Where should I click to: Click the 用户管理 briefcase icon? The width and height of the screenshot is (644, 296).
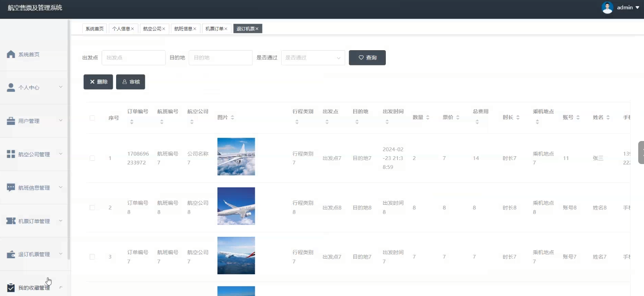tap(11, 121)
